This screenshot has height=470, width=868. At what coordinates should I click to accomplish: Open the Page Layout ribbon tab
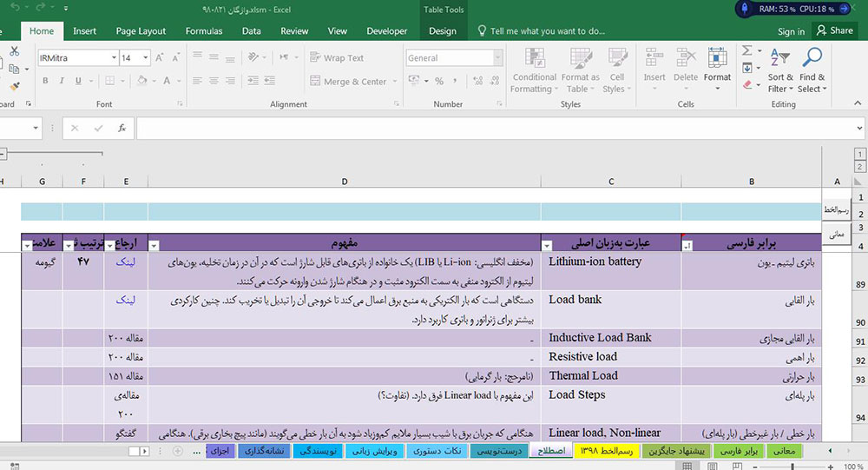coord(141,31)
